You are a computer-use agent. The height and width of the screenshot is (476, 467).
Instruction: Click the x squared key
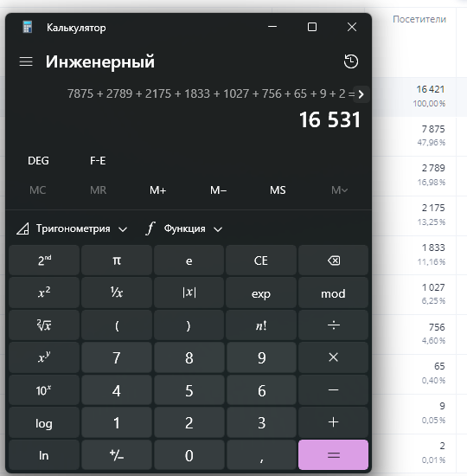click(44, 293)
